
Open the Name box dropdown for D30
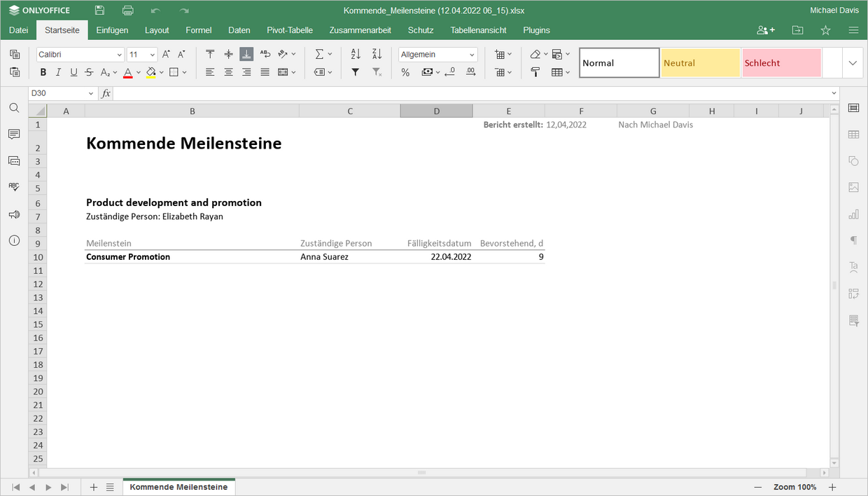coord(91,93)
